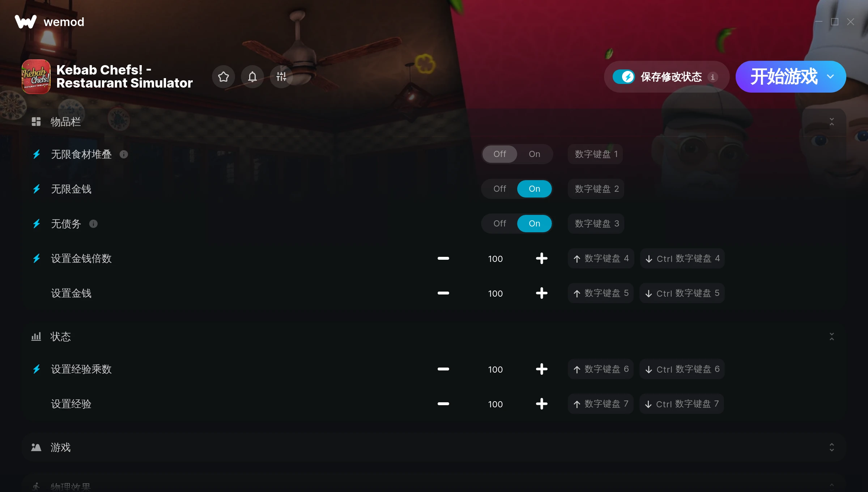This screenshot has width=868, height=492.
Task: Click Ctrl 数字键盘 6 decrease hotkey
Action: [682, 369]
